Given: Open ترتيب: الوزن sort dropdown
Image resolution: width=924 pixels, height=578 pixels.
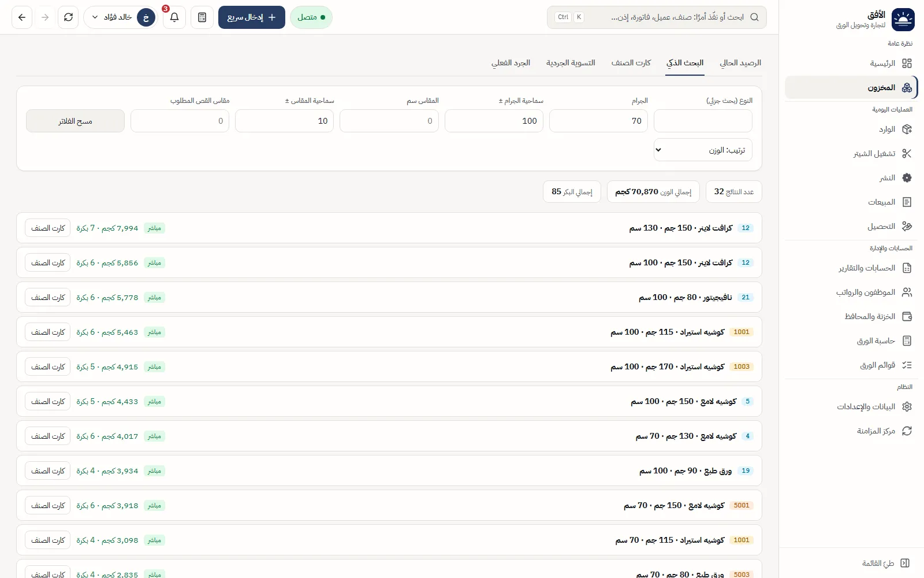Looking at the screenshot, I should click(703, 150).
